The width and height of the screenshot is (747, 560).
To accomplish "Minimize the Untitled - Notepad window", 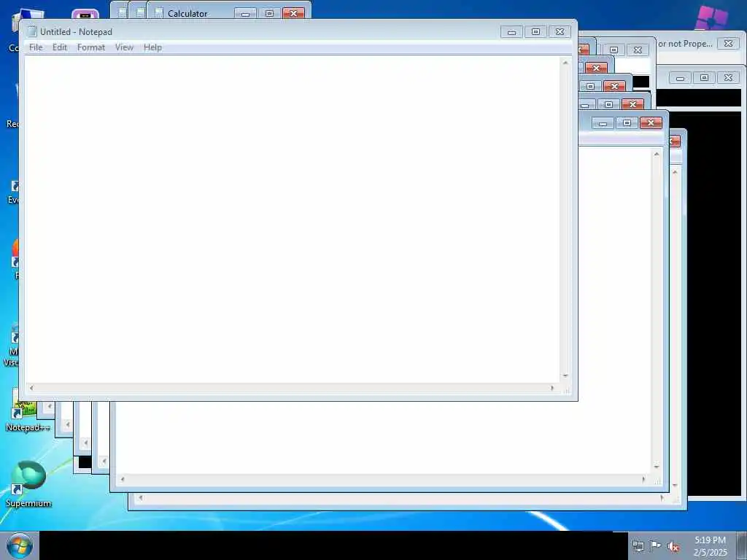I will 511,32.
